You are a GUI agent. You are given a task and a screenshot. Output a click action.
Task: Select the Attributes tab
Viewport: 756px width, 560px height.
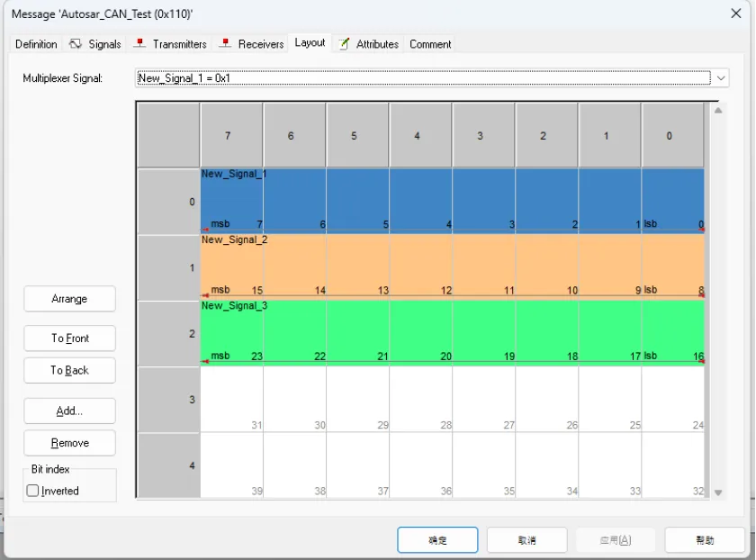click(369, 44)
